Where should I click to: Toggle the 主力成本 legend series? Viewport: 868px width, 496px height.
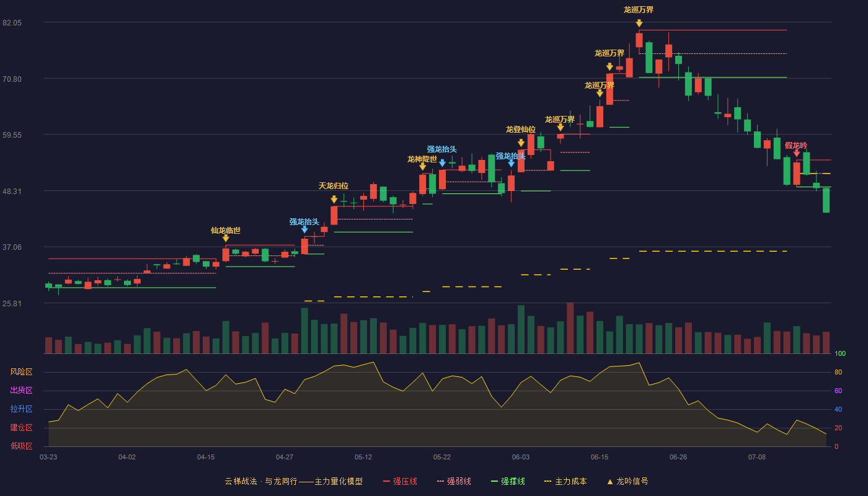(565, 481)
